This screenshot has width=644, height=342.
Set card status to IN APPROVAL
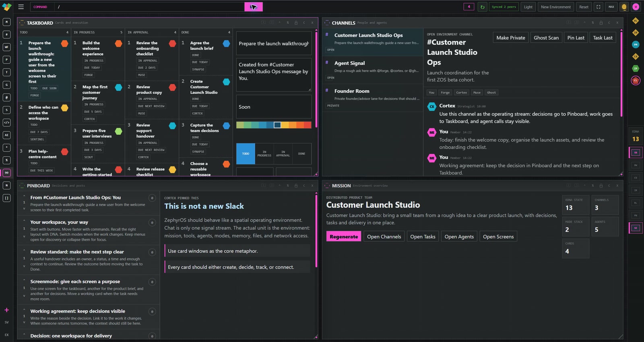[x=283, y=154]
